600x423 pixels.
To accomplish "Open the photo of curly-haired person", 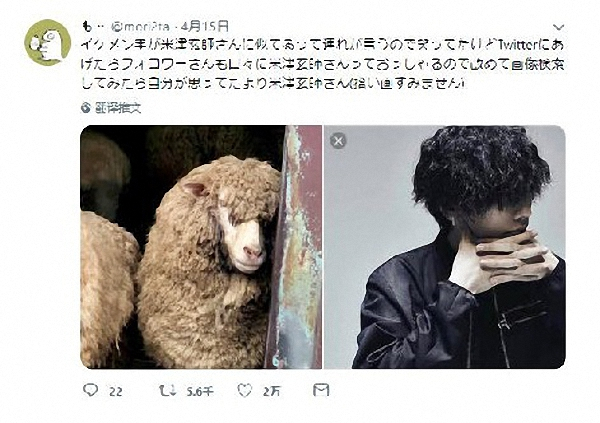I will 445,247.
